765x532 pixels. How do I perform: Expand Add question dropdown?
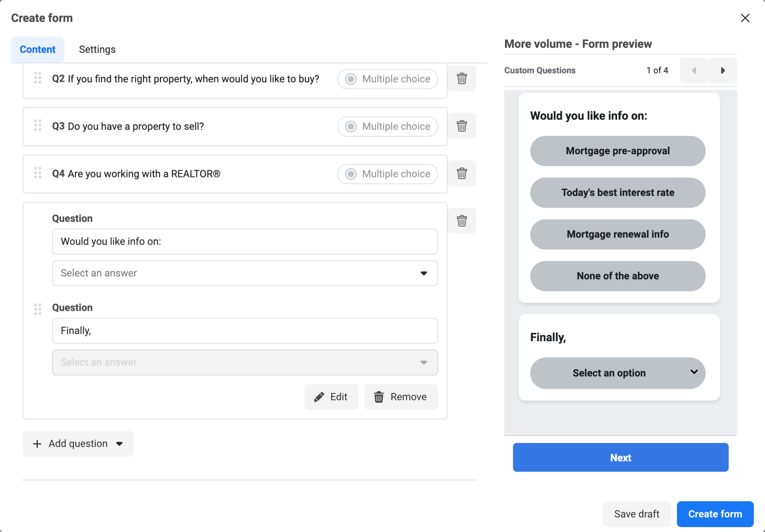[78, 443]
